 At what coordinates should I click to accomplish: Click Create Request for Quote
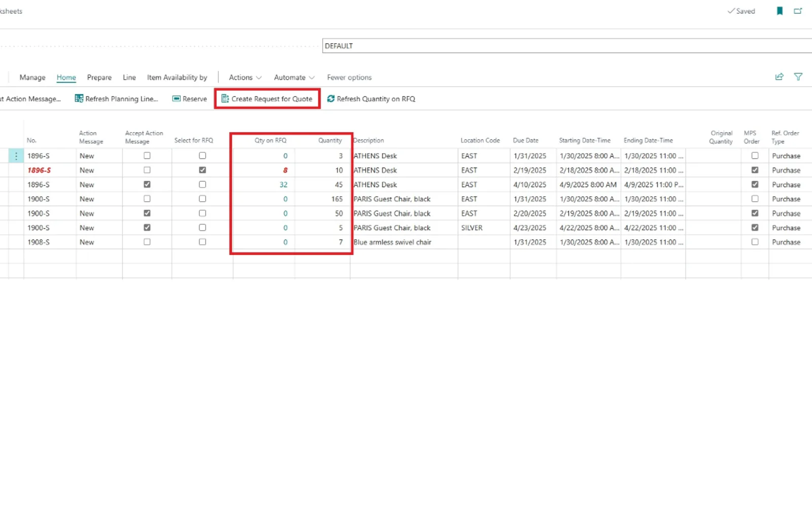(x=267, y=99)
